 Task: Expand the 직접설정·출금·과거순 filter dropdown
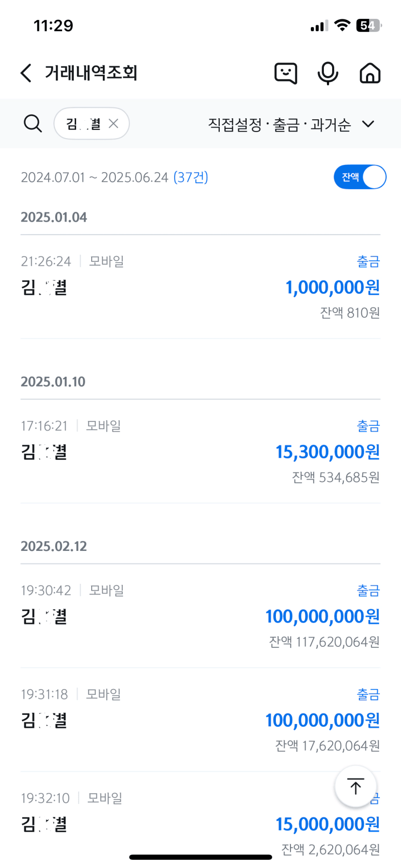pos(279,125)
